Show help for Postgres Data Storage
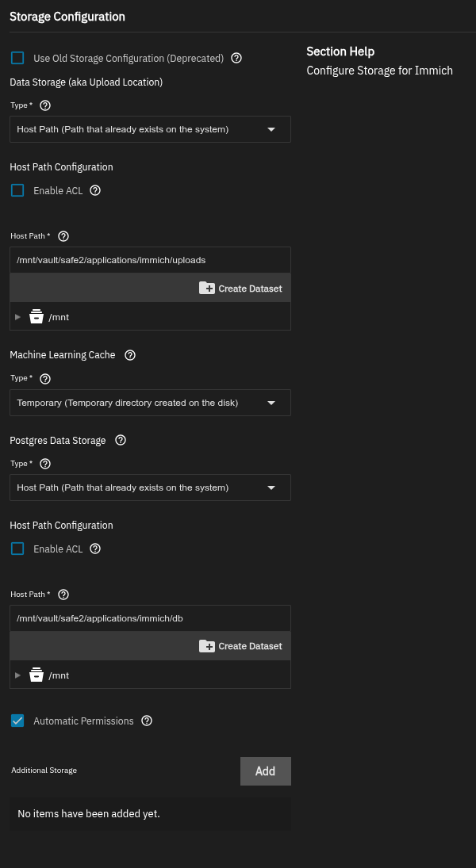The width and height of the screenshot is (476, 868). click(121, 440)
